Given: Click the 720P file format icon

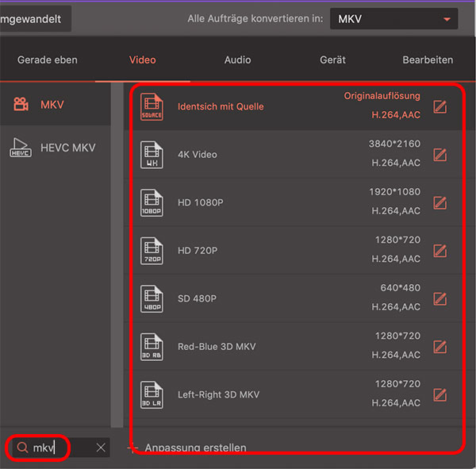Looking at the screenshot, I should [x=152, y=251].
